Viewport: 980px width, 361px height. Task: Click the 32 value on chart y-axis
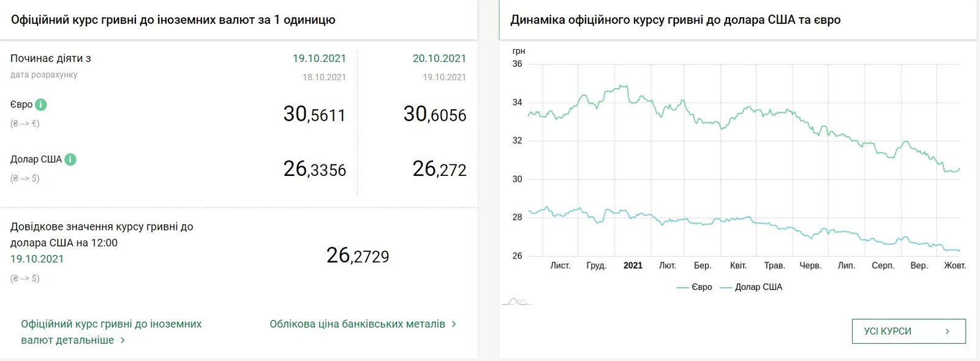coord(518,140)
